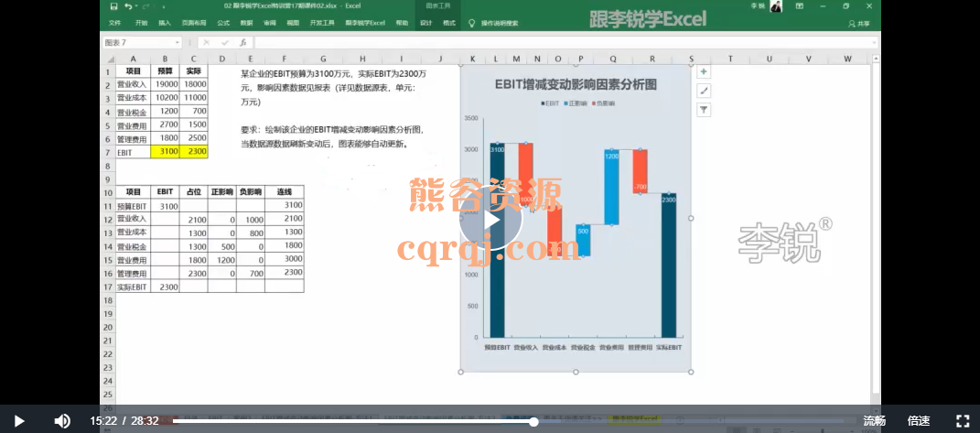Play the video using bottom-left play icon
Screen dimensions: 980x433
click(19, 421)
